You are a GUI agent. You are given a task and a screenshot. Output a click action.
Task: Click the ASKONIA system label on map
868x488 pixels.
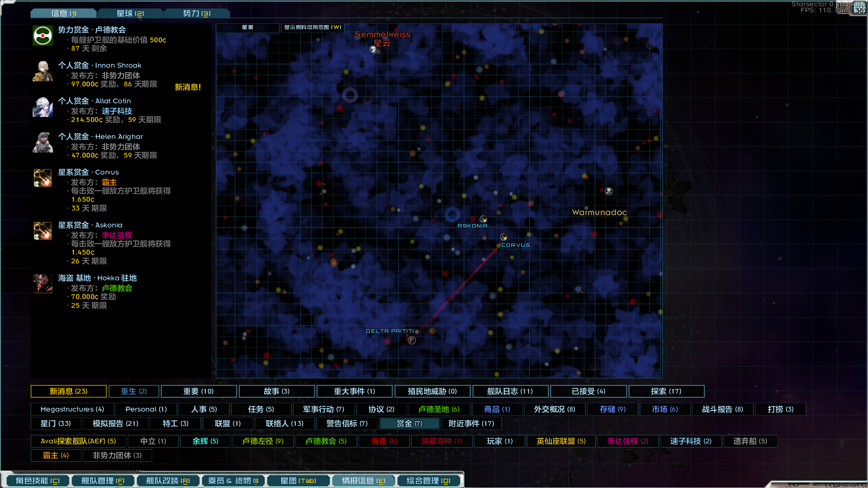coord(472,226)
